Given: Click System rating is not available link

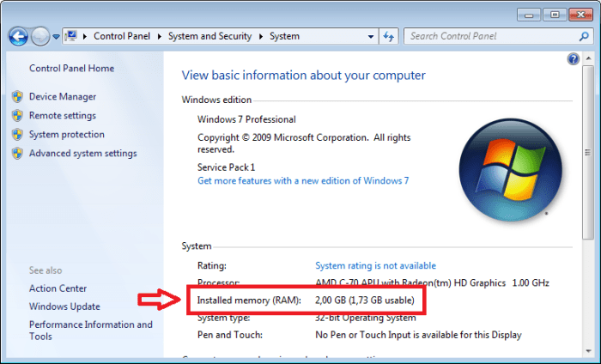Looking at the screenshot, I should click(375, 265).
